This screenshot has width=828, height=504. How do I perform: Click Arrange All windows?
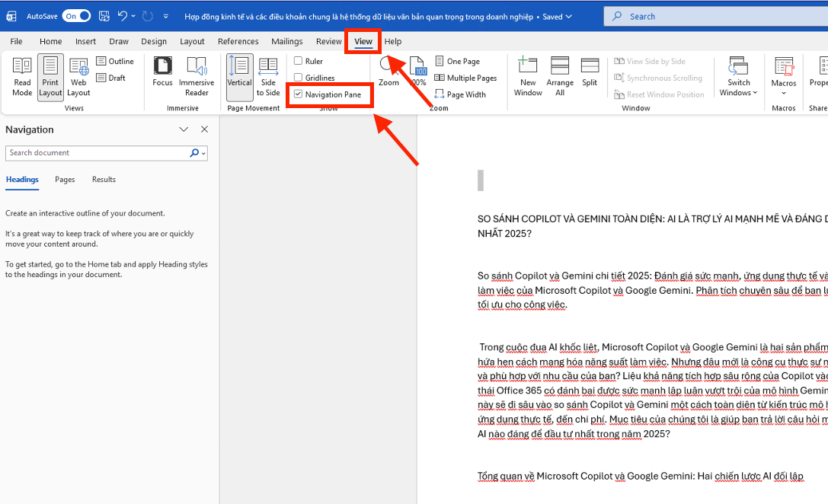click(x=560, y=77)
